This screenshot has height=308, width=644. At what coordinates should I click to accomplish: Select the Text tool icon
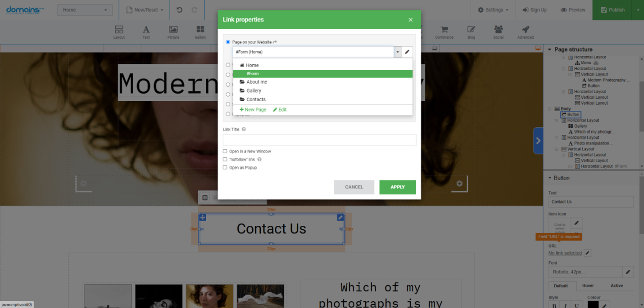[x=146, y=32]
